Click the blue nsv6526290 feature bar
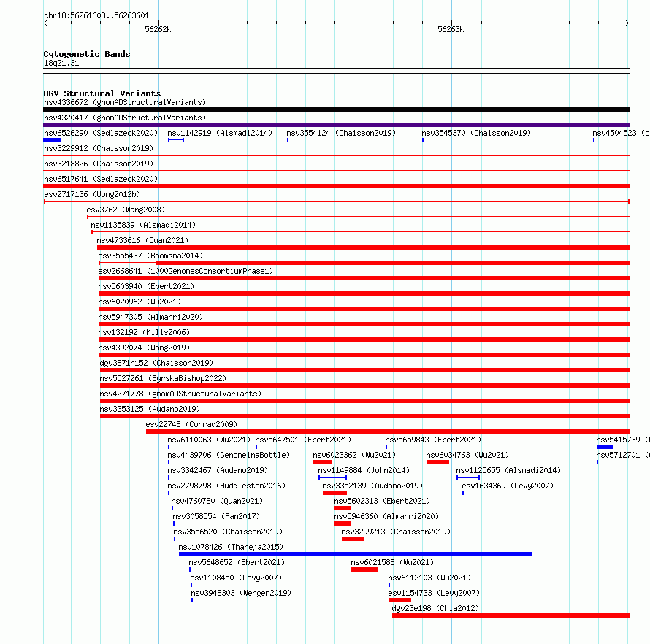Viewport: 650px width, 644px height. pos(52,140)
